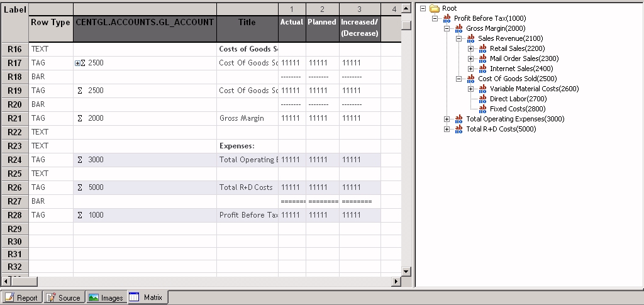Viewport: 644px width, 305px height.
Task: Collapse Cost Of Goods Sold(2500) node
Action: click(x=458, y=79)
